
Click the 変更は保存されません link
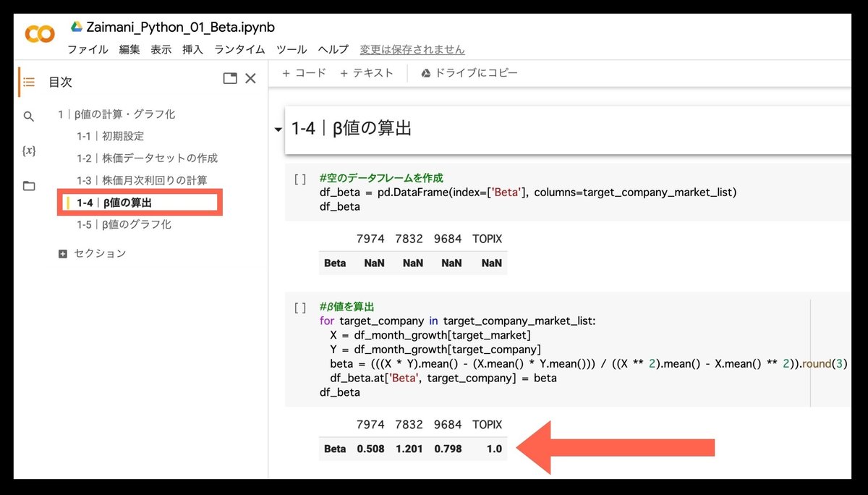(x=412, y=49)
